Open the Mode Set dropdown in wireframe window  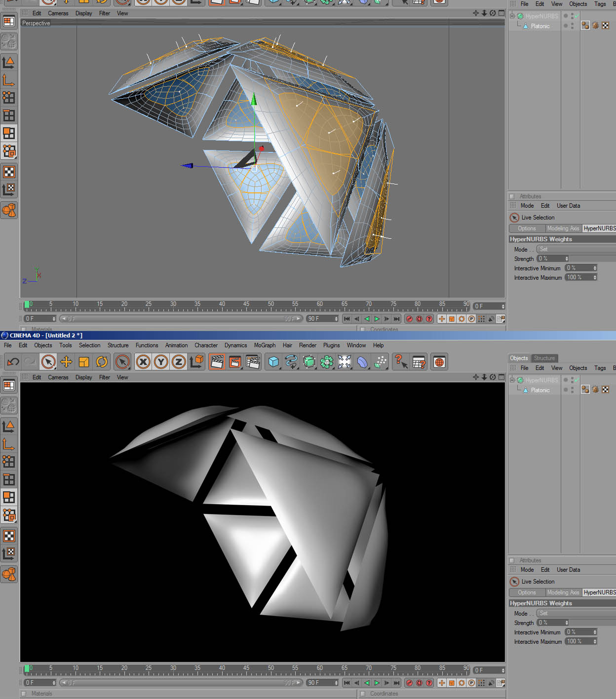tap(576, 249)
